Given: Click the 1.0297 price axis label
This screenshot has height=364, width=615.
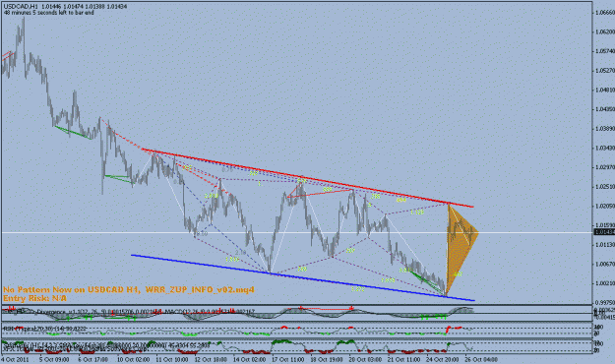Looking at the screenshot, I should (x=605, y=167).
